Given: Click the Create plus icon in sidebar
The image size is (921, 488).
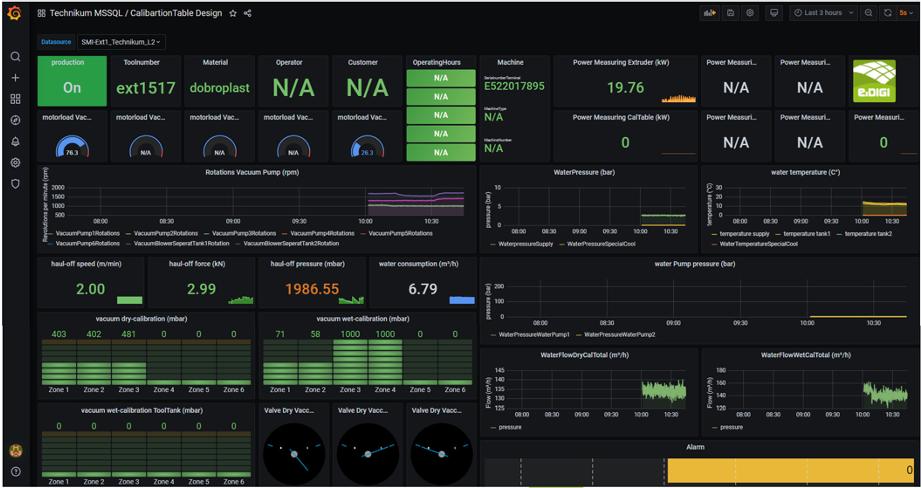Looking at the screenshot, I should [x=15, y=78].
